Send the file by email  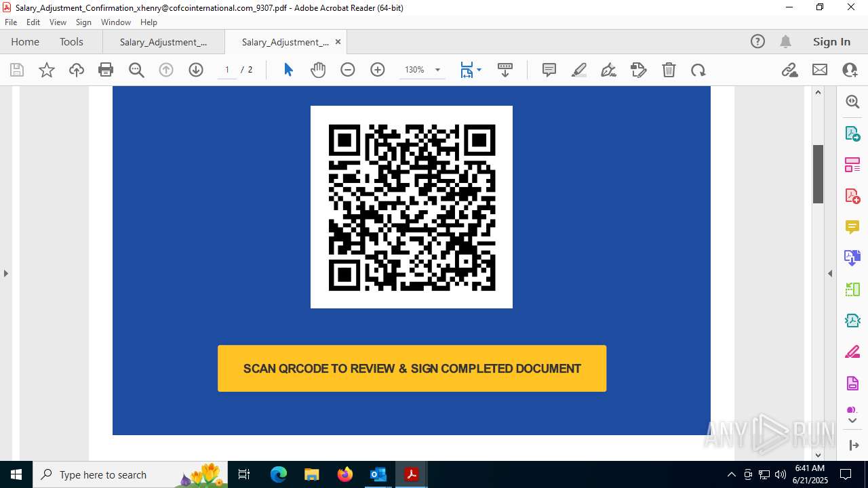(820, 70)
